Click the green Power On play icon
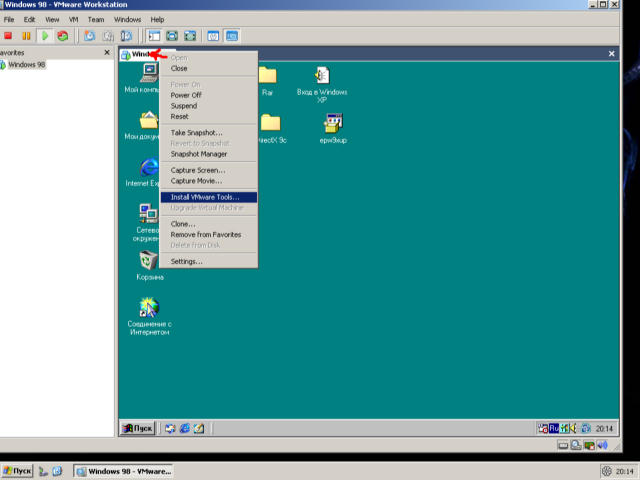 (45, 35)
